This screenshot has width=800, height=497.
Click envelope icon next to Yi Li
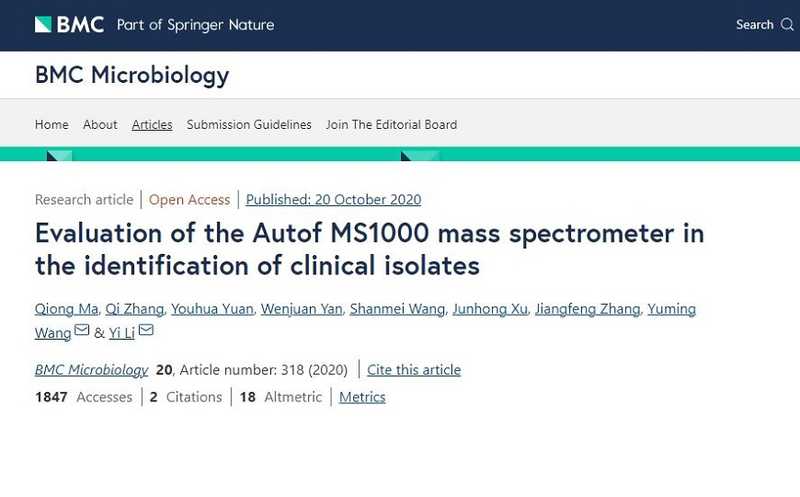coord(146,331)
